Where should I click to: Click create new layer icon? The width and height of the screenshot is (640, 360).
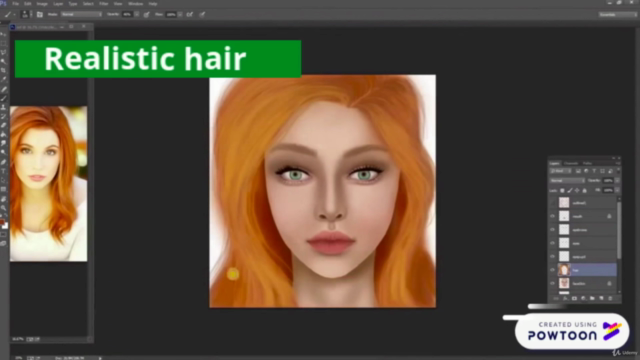pos(601,298)
